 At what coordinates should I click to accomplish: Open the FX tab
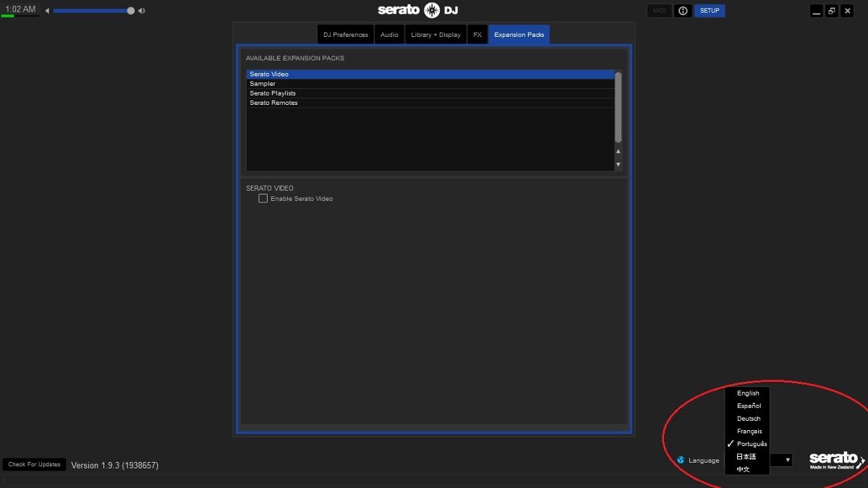coord(477,35)
